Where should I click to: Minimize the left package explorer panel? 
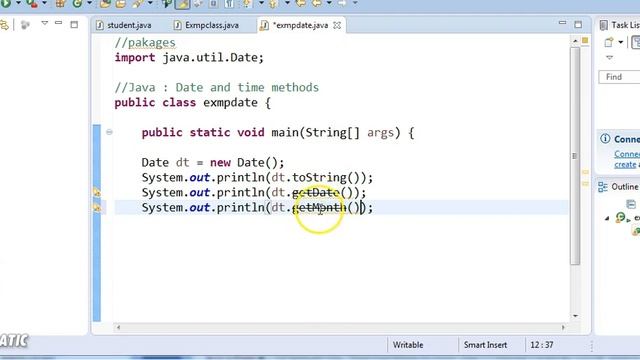(x=59, y=23)
